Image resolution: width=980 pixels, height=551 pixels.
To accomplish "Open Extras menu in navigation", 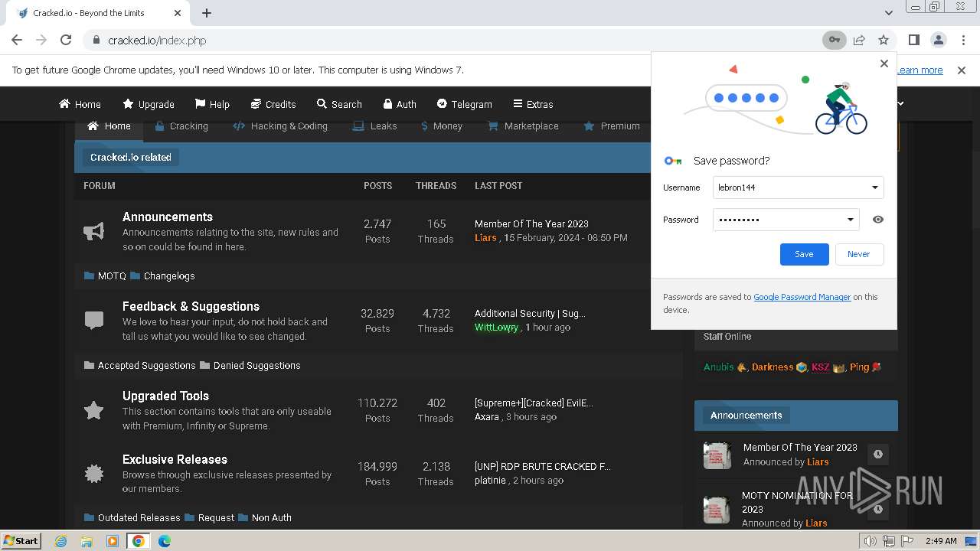I will pos(533,104).
